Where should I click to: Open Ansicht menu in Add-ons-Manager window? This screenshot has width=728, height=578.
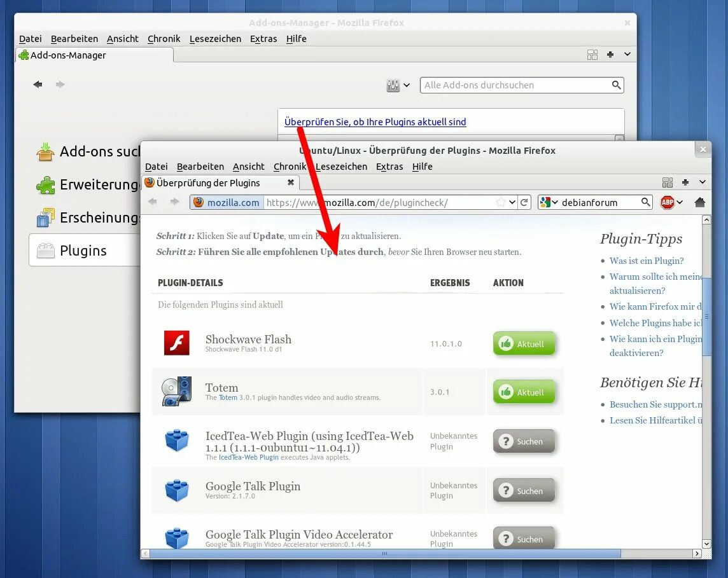pos(123,39)
